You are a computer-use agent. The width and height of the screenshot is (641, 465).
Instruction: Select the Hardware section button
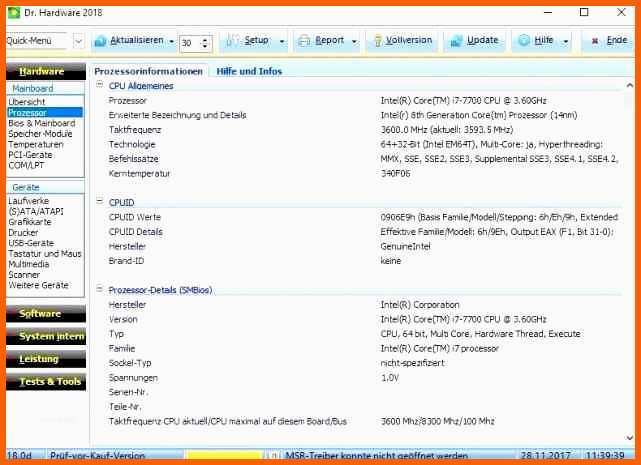46,72
